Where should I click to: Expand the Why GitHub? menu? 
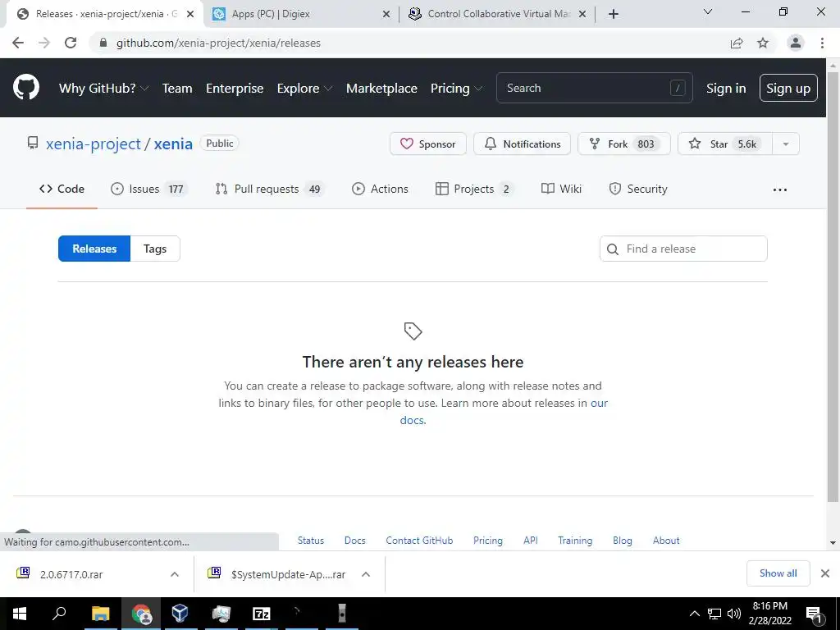click(x=104, y=88)
